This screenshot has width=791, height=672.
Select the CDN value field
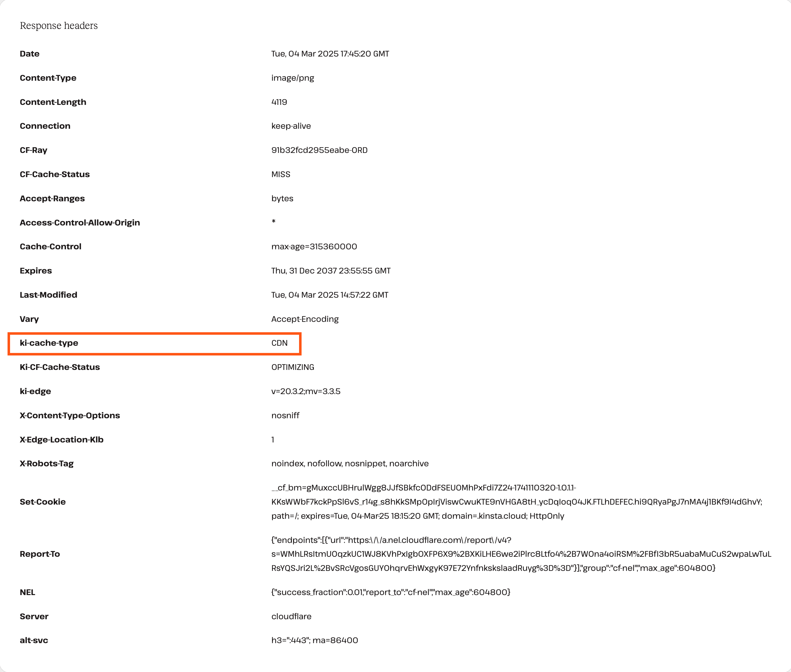click(x=278, y=343)
